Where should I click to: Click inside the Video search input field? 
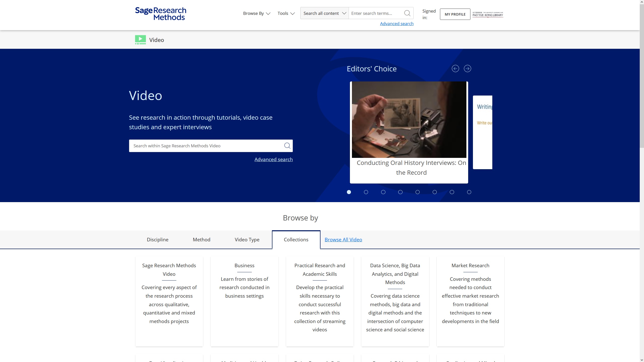[211, 146]
